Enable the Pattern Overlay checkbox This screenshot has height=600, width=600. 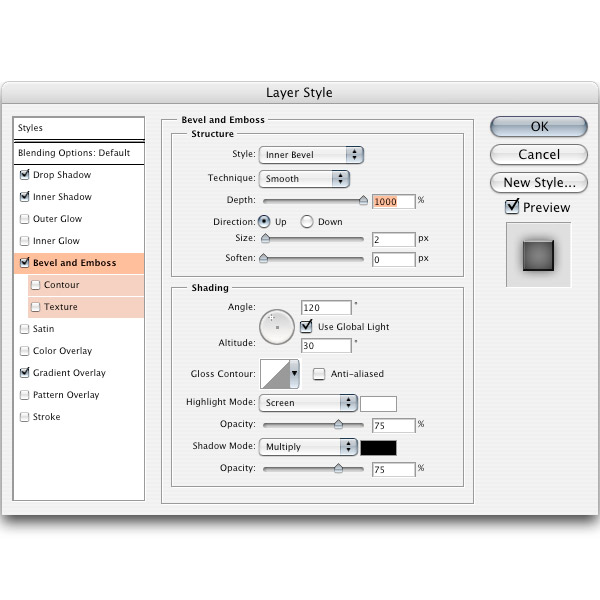(x=24, y=395)
